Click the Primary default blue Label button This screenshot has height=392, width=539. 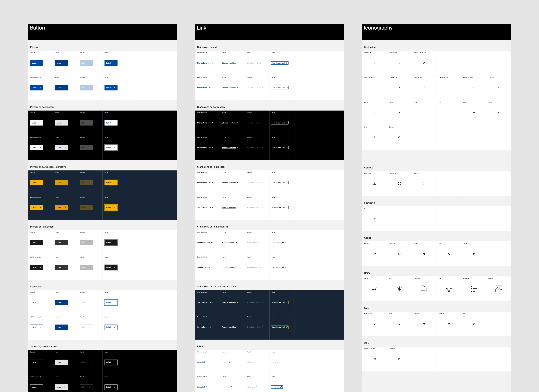tap(37, 63)
